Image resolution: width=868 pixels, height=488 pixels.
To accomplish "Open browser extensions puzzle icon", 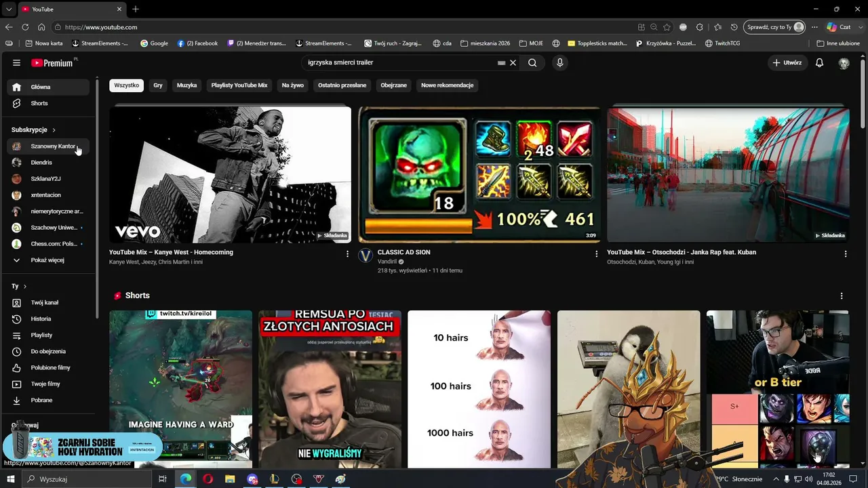I will tap(699, 27).
